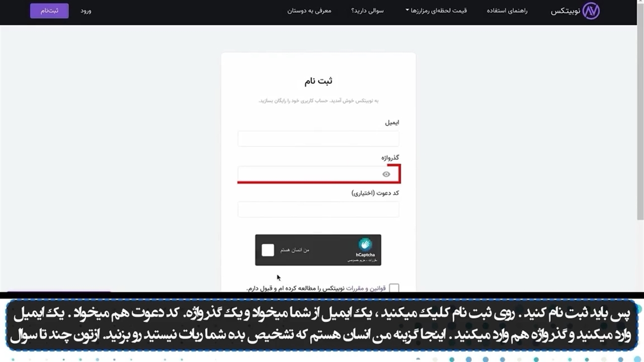
Task: Click the Nobitex circular logo icon
Action: click(591, 11)
